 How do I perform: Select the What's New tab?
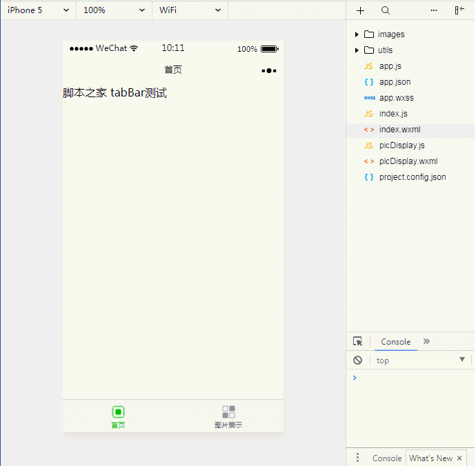coord(430,458)
